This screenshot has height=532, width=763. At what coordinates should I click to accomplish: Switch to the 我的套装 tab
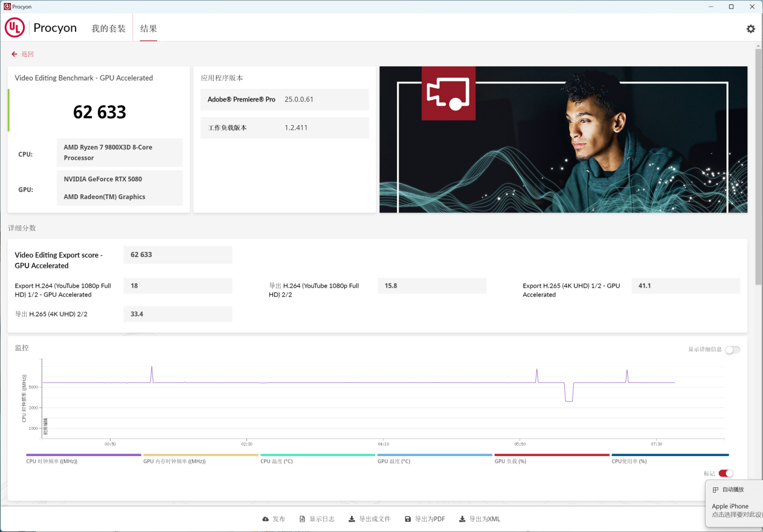tap(109, 28)
